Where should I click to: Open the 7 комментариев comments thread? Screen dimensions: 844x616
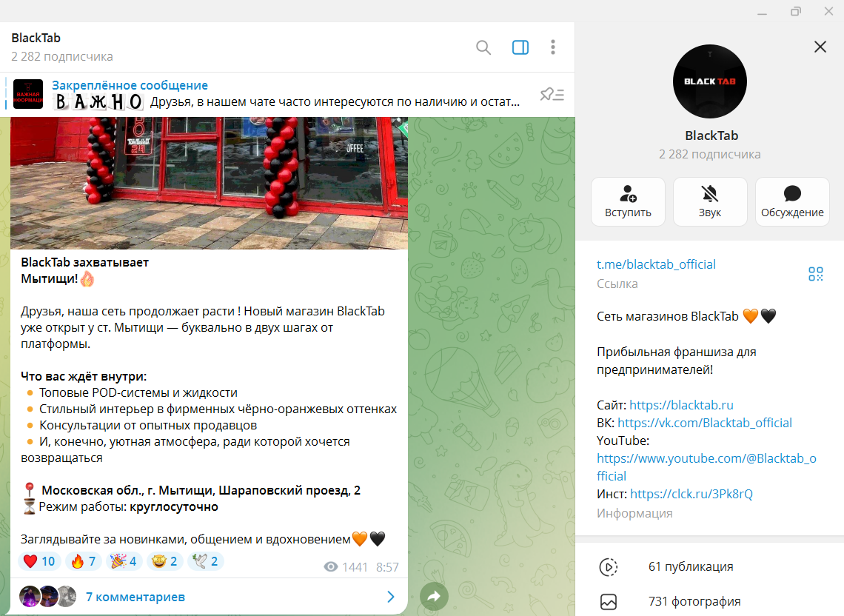coord(208,597)
